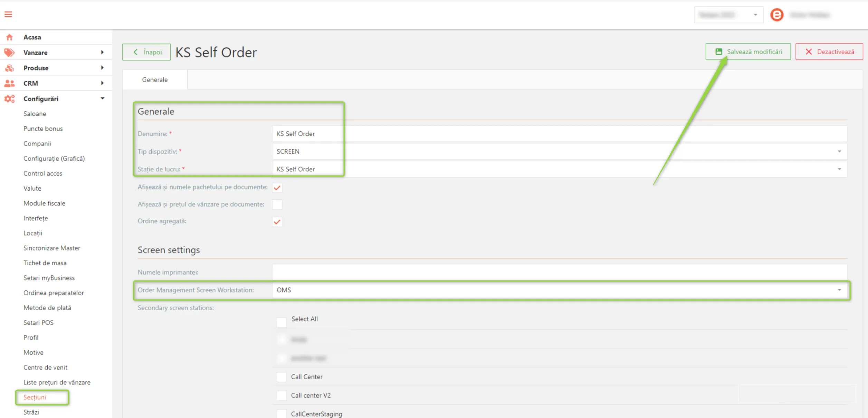Toggle Ordine agregată checkbox
This screenshot has height=418, width=868.
coord(277,222)
